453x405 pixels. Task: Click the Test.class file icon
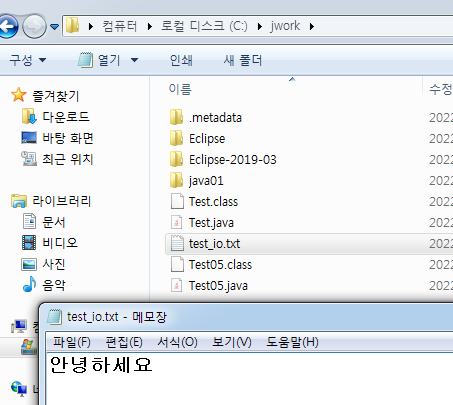coord(177,201)
